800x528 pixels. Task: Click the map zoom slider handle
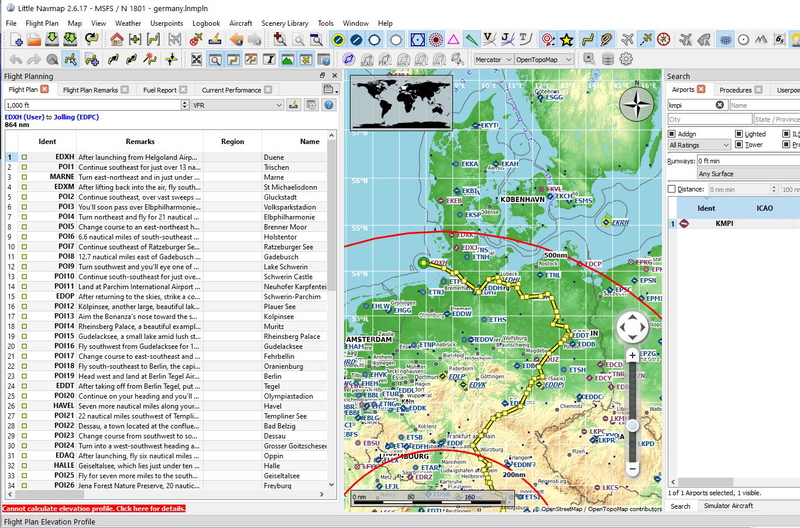click(x=632, y=425)
